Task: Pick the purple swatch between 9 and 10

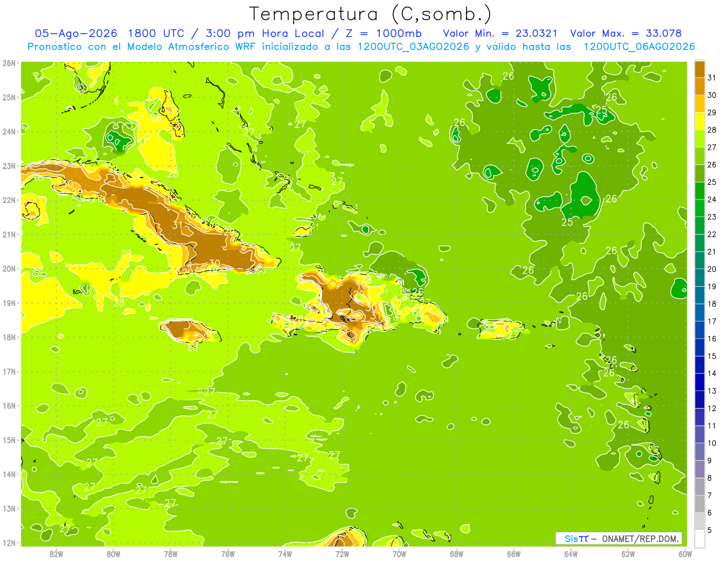Action: pyautogui.click(x=699, y=451)
